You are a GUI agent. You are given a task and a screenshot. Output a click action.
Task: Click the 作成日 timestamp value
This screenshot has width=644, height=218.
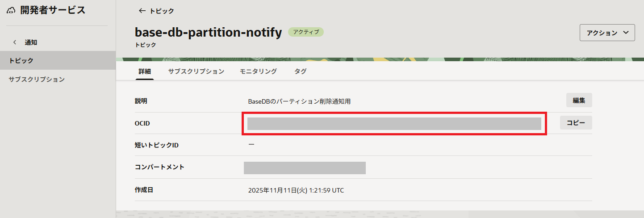click(296, 190)
